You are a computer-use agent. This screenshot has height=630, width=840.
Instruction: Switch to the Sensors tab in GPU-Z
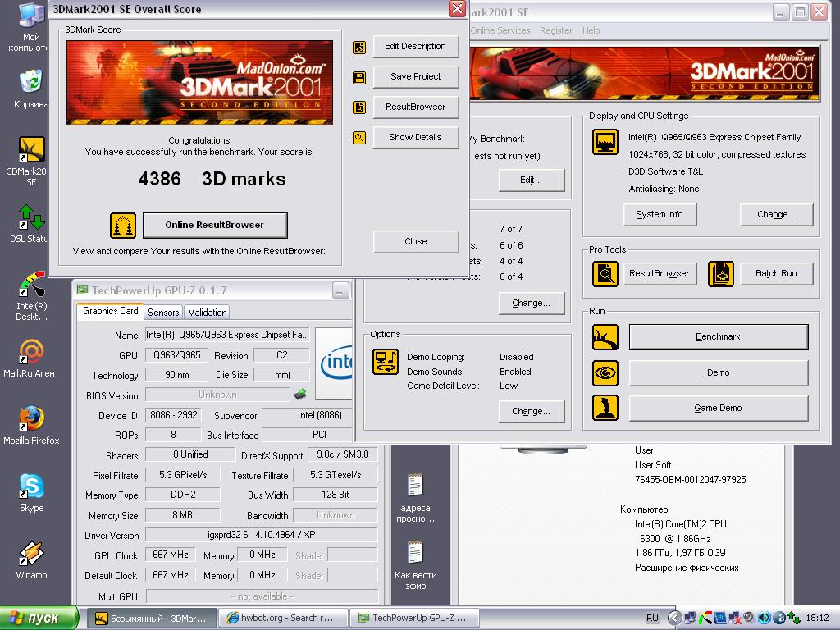(163, 313)
